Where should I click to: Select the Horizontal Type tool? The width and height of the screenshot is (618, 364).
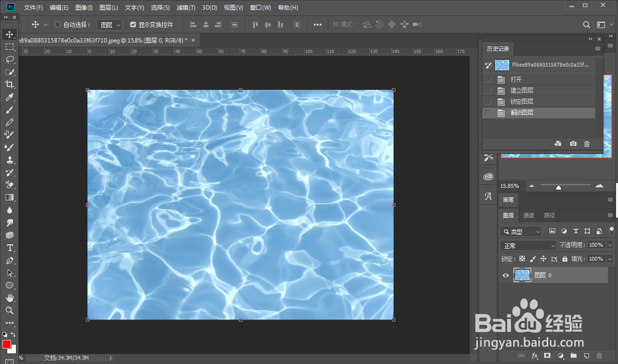(x=10, y=248)
